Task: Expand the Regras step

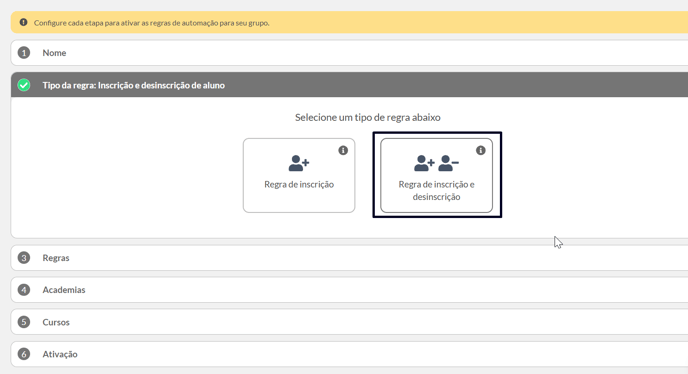Action: tap(349, 258)
